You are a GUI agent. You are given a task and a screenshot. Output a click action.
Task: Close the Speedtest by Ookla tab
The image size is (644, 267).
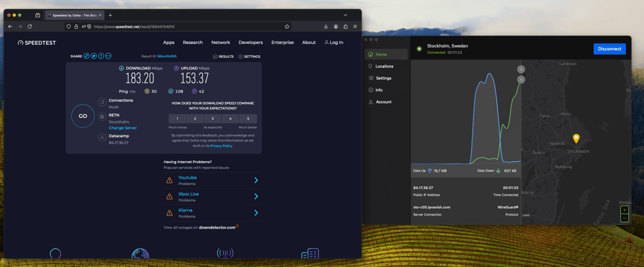point(100,15)
